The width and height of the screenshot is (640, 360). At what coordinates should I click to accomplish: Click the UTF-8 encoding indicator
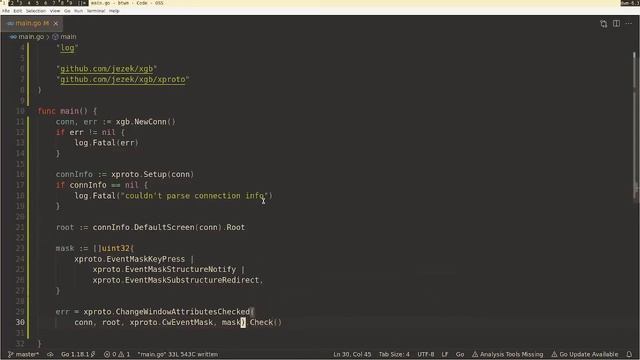pyautogui.click(x=426, y=354)
